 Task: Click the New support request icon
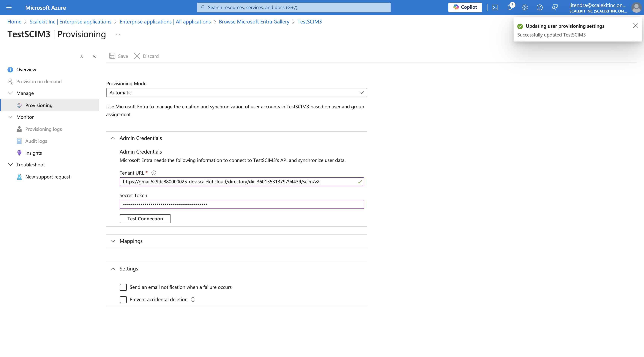[x=19, y=177]
